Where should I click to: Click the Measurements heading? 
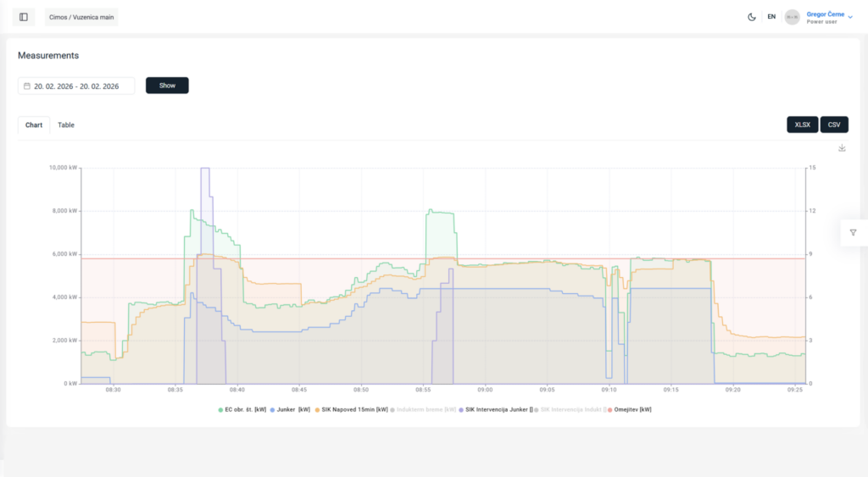[x=48, y=55]
